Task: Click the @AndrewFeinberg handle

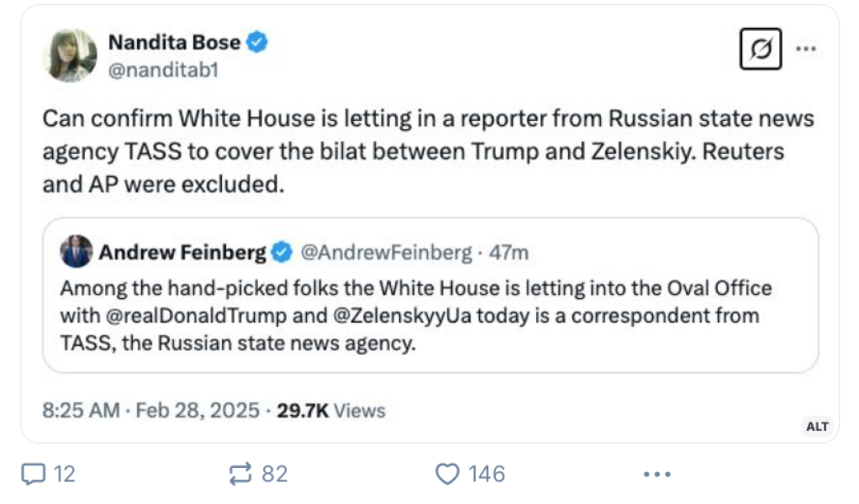Action: click(x=386, y=251)
